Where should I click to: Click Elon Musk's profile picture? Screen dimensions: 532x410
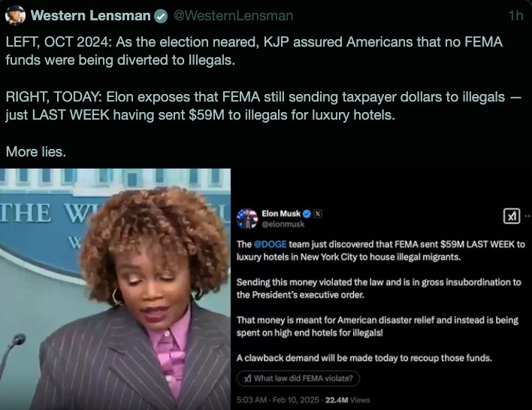coord(246,218)
